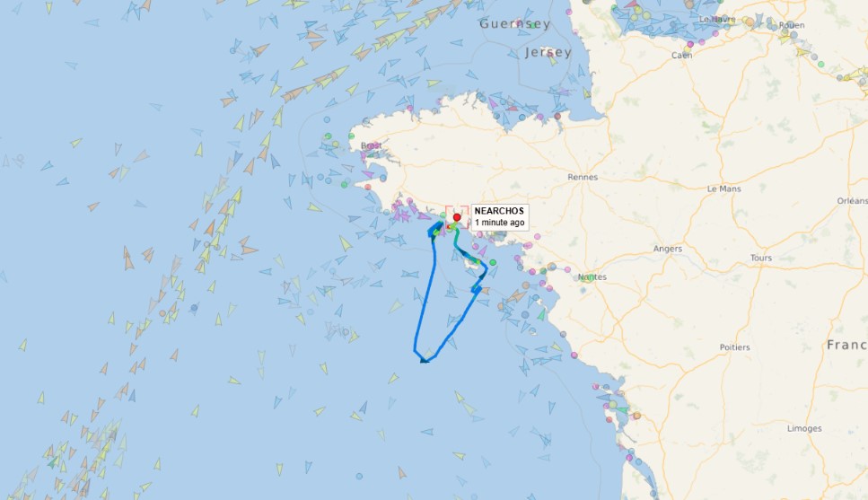Click the Limoges city label
This screenshot has height=500, width=868.
tap(804, 428)
